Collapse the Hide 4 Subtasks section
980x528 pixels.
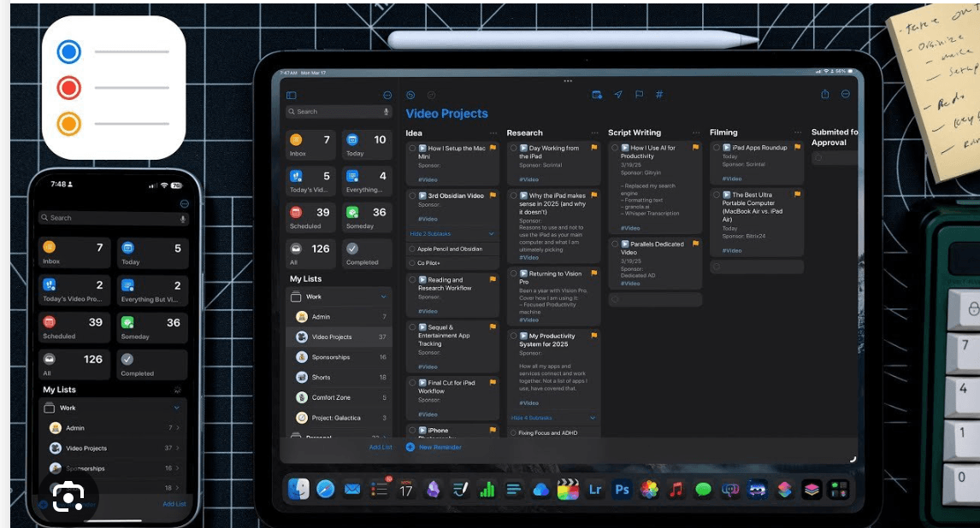click(x=593, y=418)
